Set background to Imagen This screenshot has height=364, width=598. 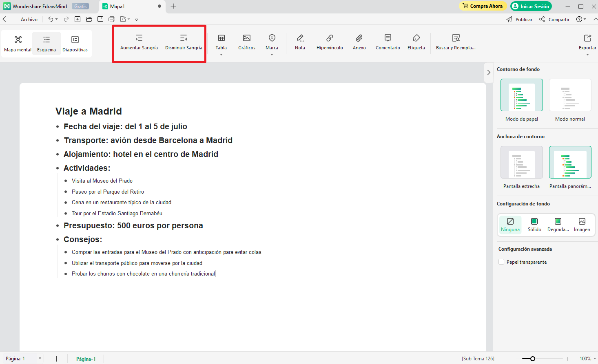(x=582, y=225)
